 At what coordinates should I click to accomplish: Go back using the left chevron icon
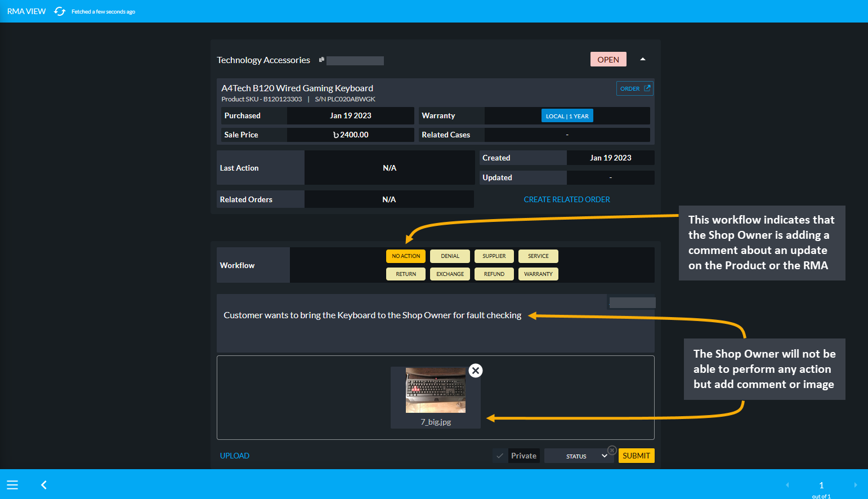(44, 485)
